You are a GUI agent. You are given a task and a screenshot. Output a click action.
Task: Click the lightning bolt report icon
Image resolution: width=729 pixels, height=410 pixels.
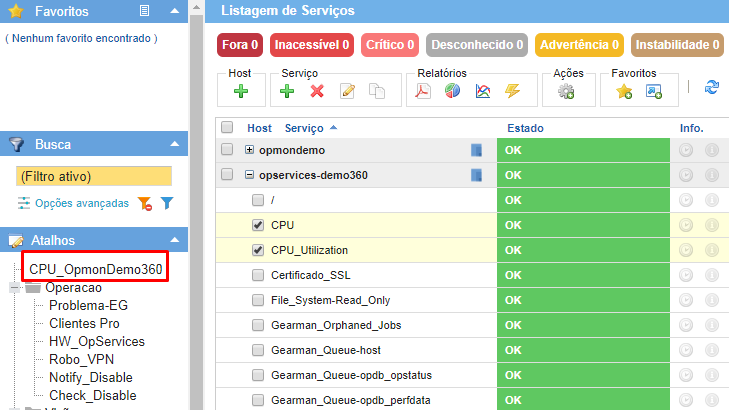(512, 91)
